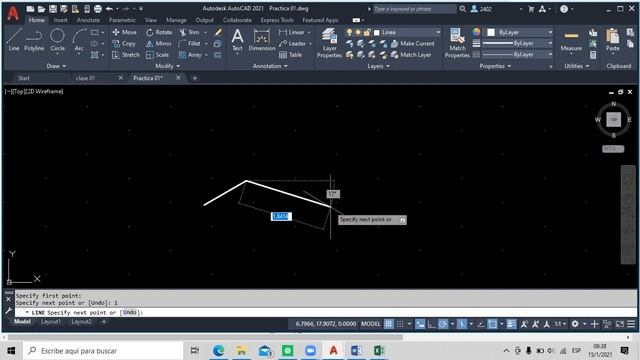Select the Circle tool
The width and height of the screenshot is (640, 360).
57,40
